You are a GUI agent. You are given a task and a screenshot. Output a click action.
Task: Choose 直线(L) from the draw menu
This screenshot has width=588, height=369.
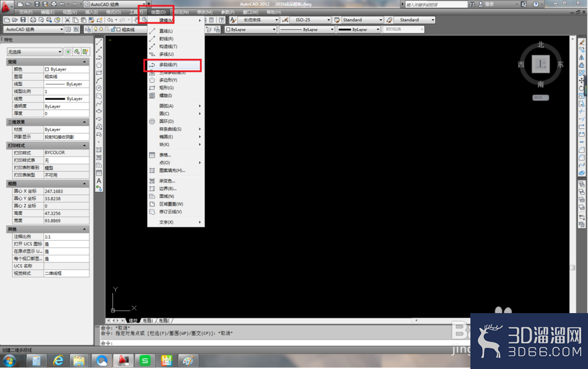176,31
